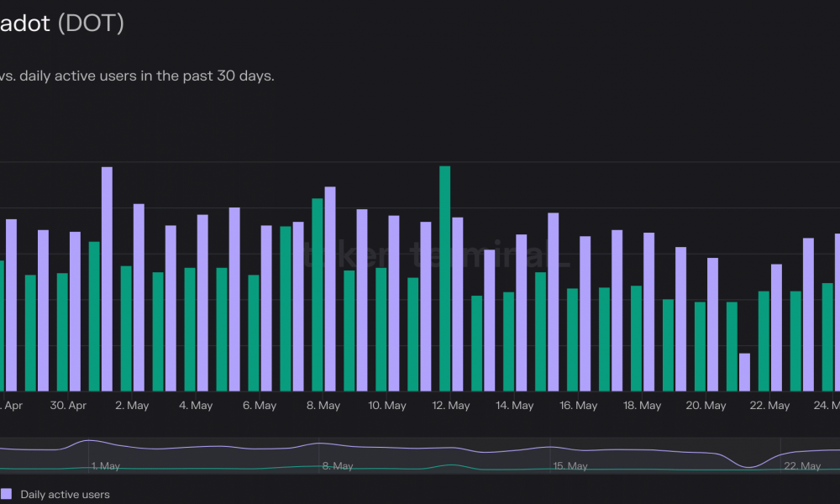
Task: Jump to "1. May" in the range navigator
Action: [x=106, y=466]
